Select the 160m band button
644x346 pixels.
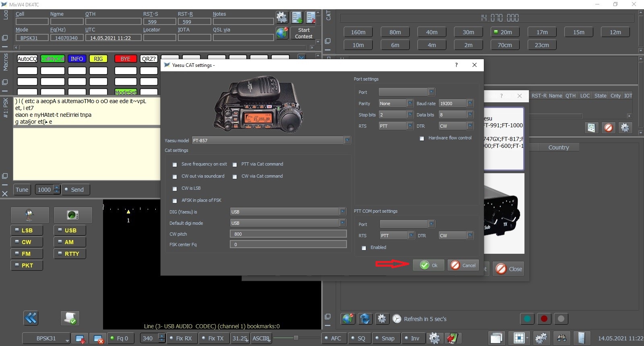(358, 32)
